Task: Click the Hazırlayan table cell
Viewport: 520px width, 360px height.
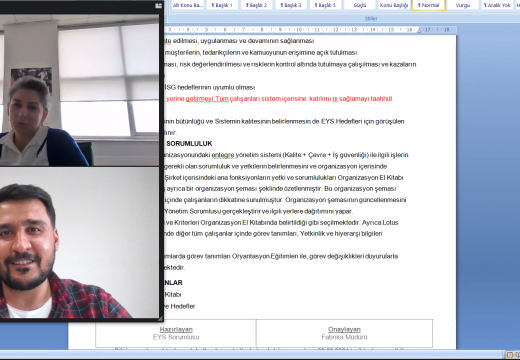Action: click(x=176, y=333)
